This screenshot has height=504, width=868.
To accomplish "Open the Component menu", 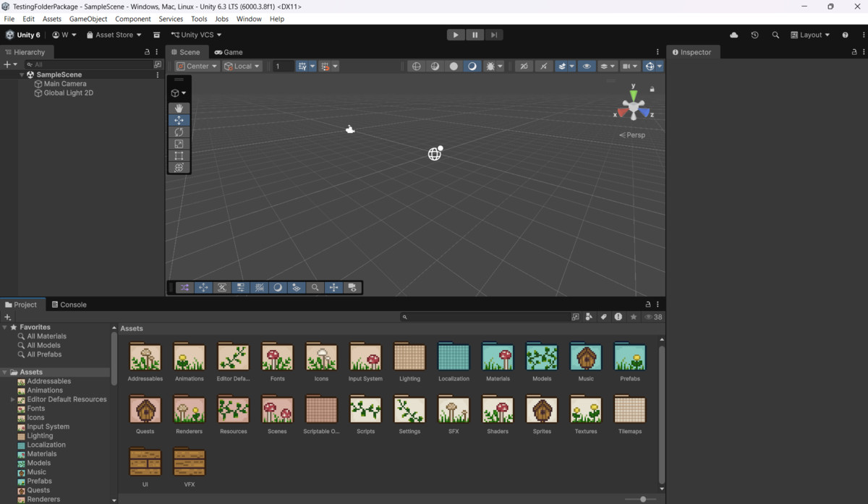I will 133,19.
